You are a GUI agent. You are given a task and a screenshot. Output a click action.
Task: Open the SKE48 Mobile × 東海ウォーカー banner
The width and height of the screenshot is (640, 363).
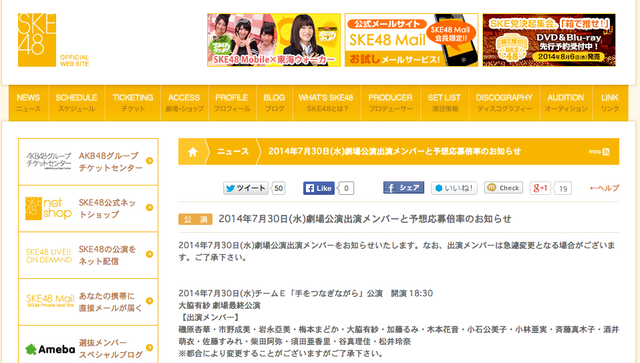[x=274, y=40]
